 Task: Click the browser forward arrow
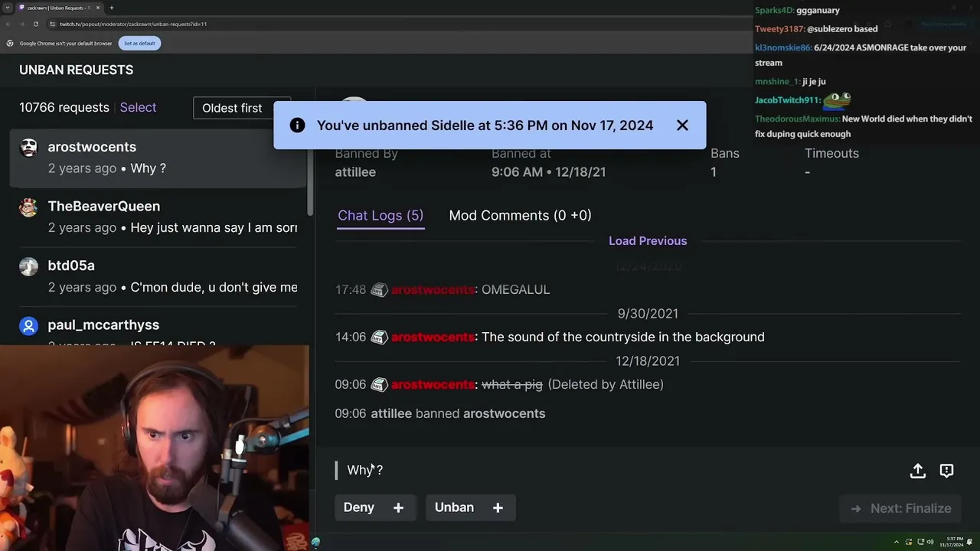[x=21, y=24]
